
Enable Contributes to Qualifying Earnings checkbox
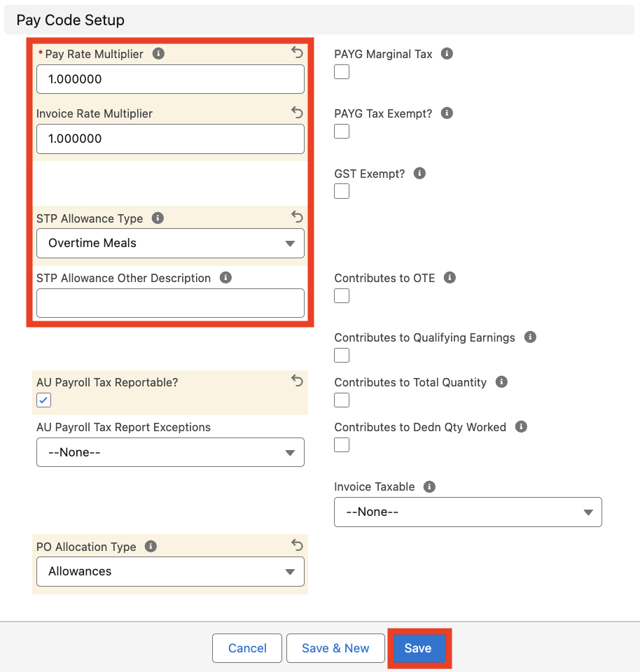click(342, 356)
